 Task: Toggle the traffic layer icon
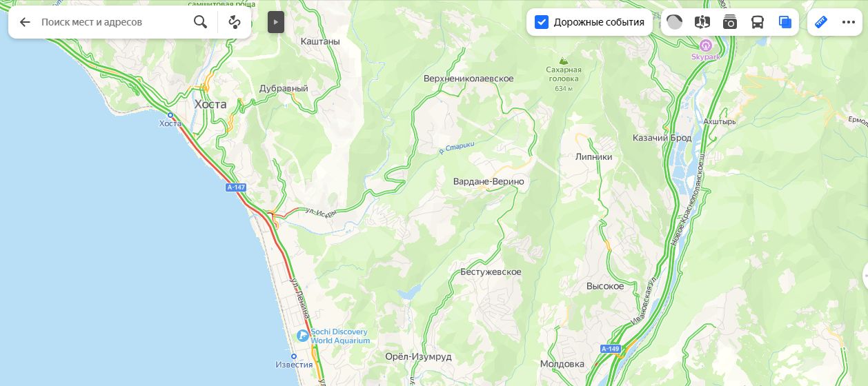[x=674, y=22]
